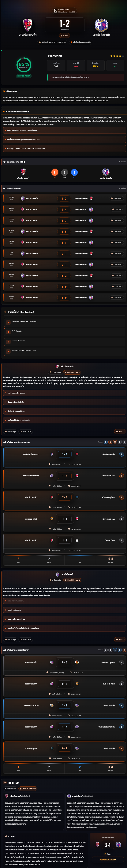Click the orange H2H wins circle showing 8
127x868 pixels.
point(55,172)
